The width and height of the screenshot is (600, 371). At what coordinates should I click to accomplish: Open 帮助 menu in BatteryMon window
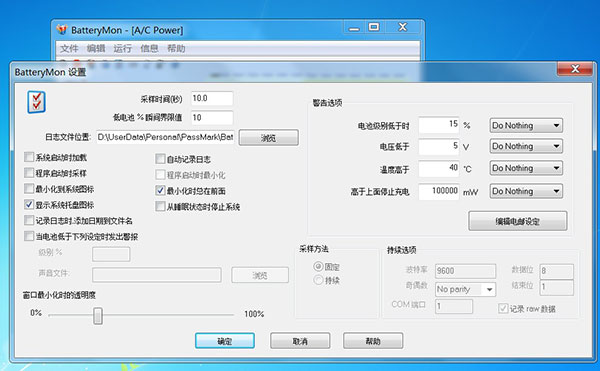176,48
